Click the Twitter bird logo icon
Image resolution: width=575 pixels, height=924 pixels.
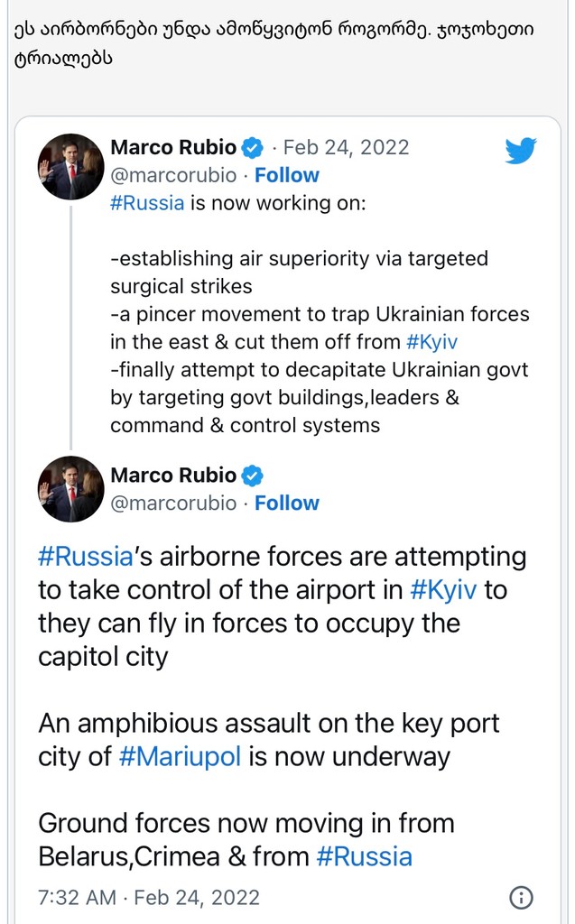tap(521, 151)
